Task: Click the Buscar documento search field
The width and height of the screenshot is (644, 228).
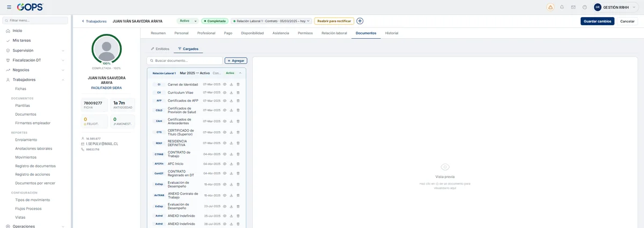Action: coord(185,61)
